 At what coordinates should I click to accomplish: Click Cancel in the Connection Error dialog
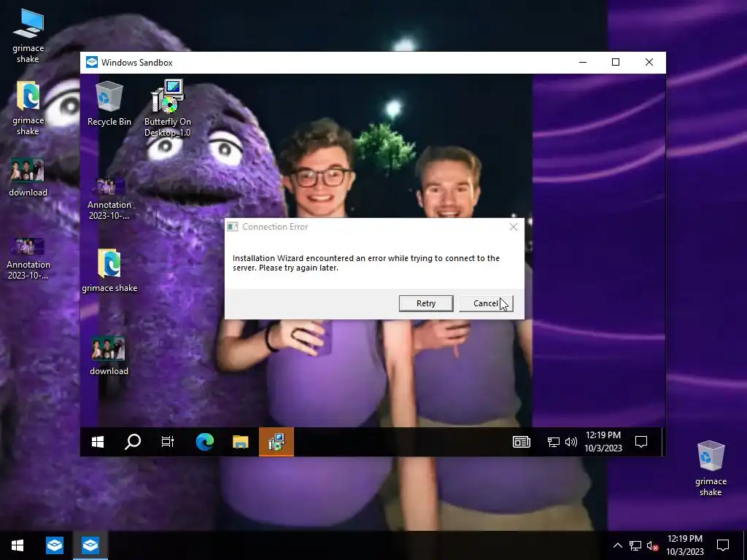point(486,303)
